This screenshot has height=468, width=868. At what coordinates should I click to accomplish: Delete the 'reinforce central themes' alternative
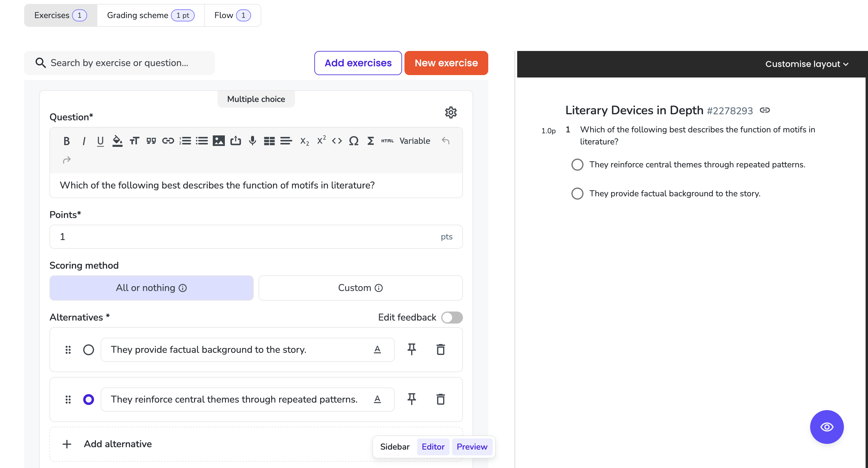[440, 399]
